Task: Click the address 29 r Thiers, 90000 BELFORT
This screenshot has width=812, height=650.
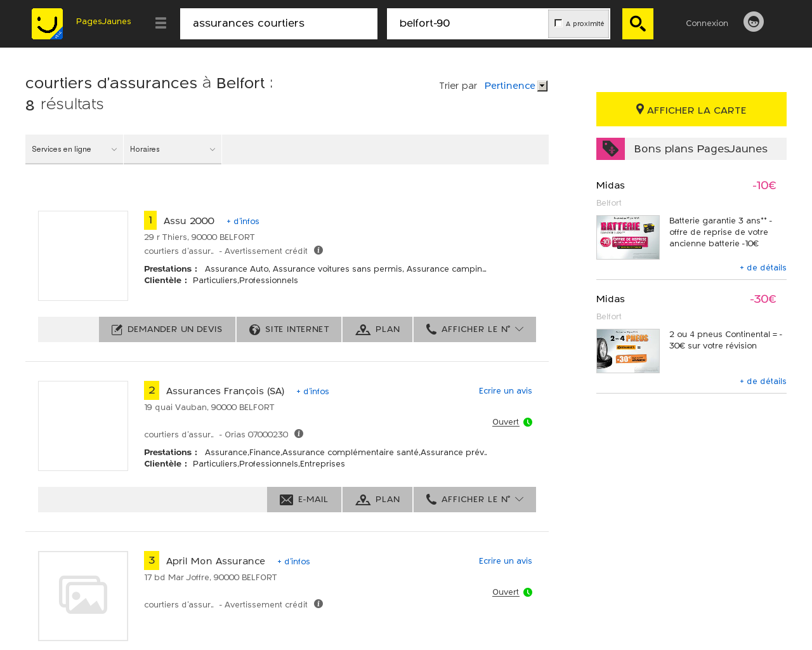Action: coord(199,237)
